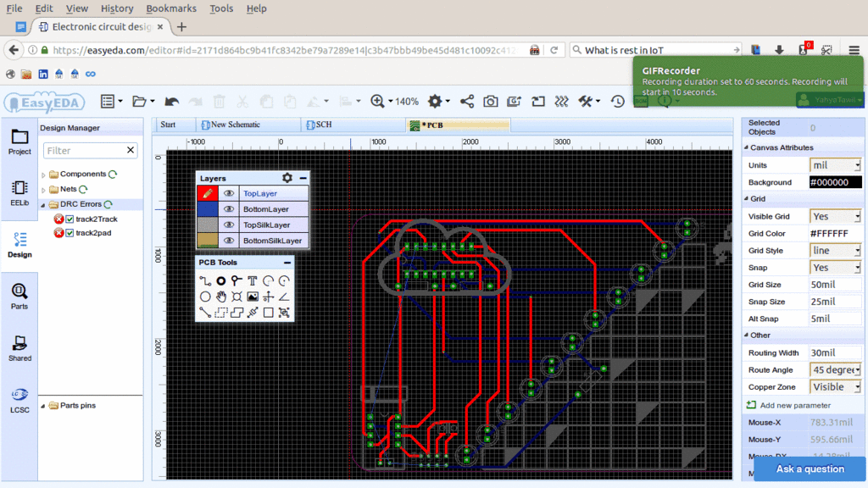The width and height of the screenshot is (868, 488).
Task: Switch to the New Schematic tab
Action: point(248,124)
